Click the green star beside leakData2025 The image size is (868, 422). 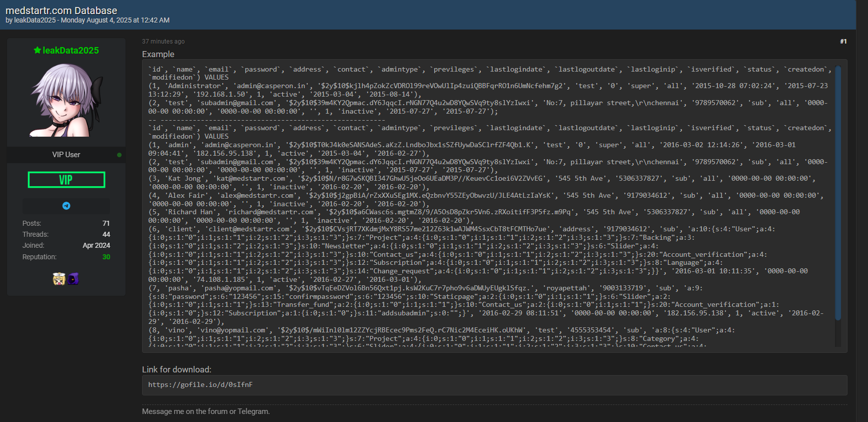click(x=37, y=50)
